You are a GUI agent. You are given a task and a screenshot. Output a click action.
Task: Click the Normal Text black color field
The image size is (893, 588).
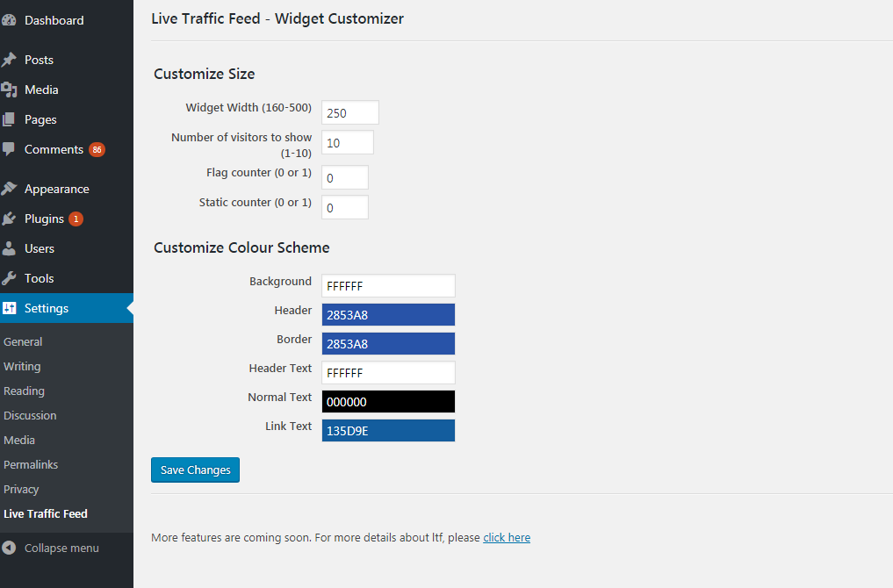(x=388, y=401)
